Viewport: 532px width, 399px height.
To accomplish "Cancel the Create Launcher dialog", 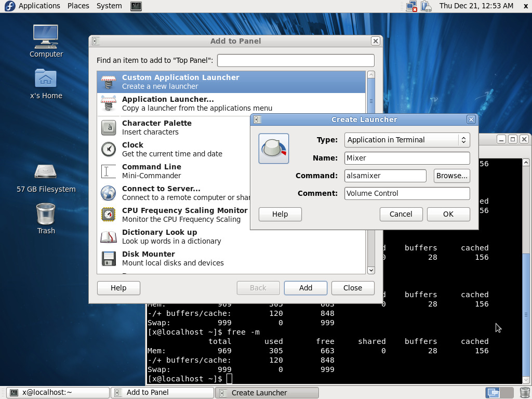I will point(401,214).
